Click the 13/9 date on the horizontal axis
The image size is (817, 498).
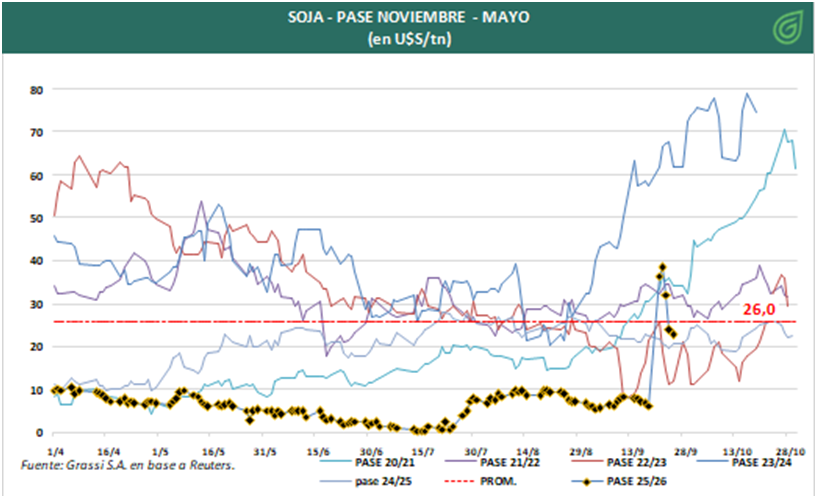tap(632, 451)
